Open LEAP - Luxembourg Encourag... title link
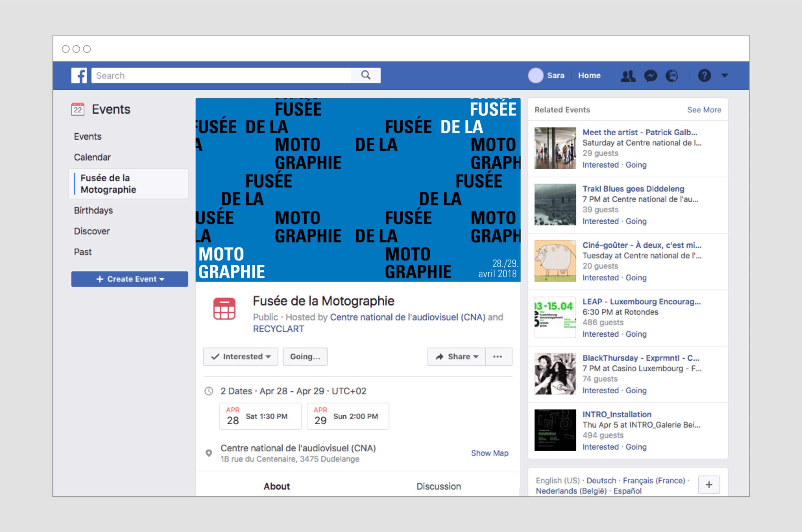802x532 pixels. [x=641, y=301]
